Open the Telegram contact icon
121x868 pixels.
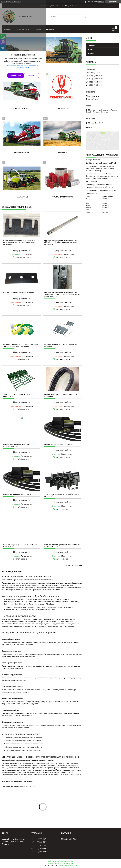(3, 48)
